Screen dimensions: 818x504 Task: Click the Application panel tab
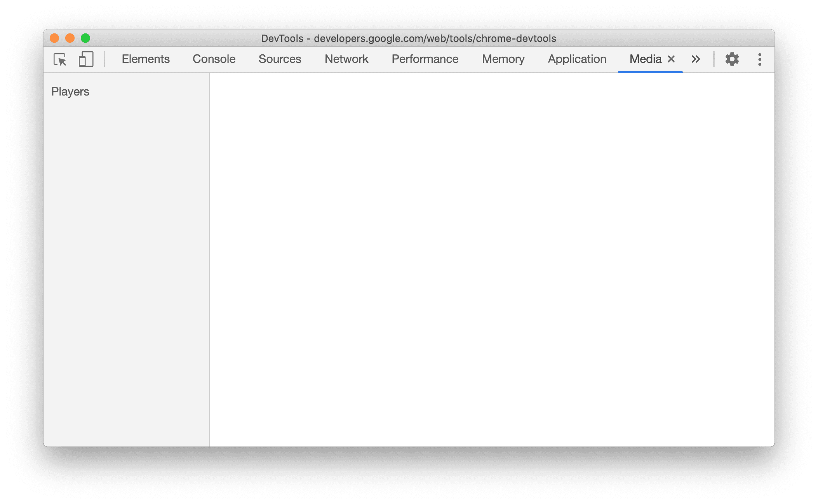[x=577, y=58]
